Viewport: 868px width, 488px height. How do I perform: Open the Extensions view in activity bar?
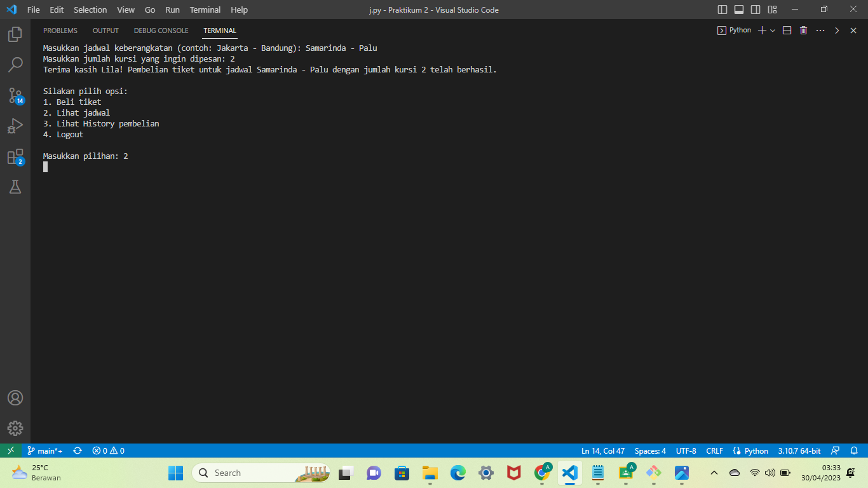click(15, 156)
